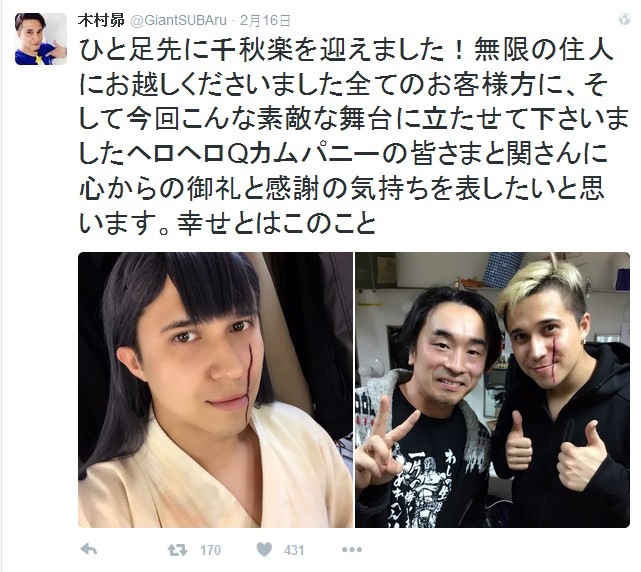Retweet using the retweet arrows icon
641x572 pixels.
[x=177, y=550]
